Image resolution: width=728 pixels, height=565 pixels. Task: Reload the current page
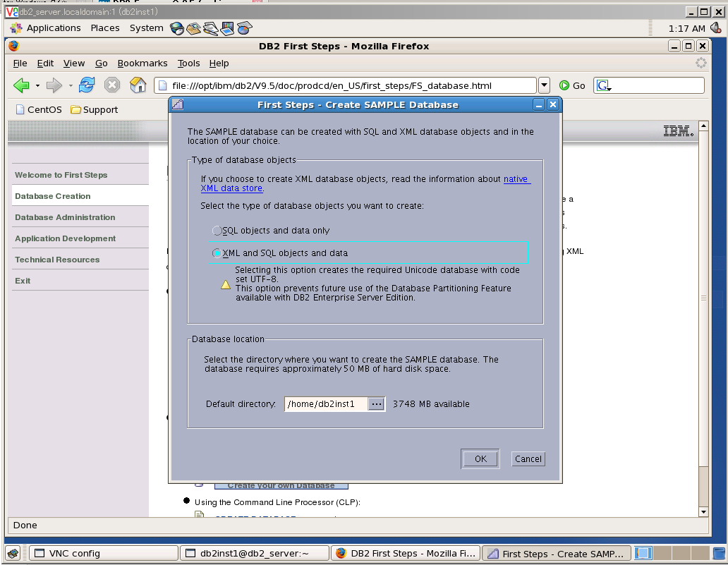(87, 85)
